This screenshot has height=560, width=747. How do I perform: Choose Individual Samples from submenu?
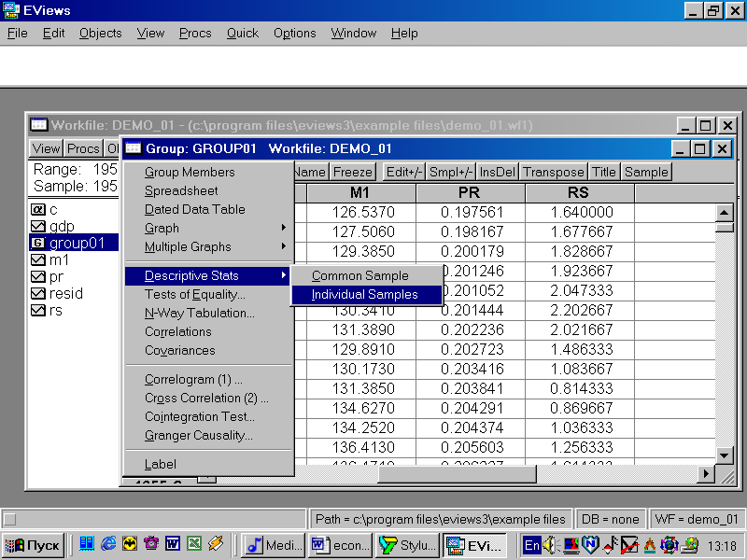tap(367, 295)
